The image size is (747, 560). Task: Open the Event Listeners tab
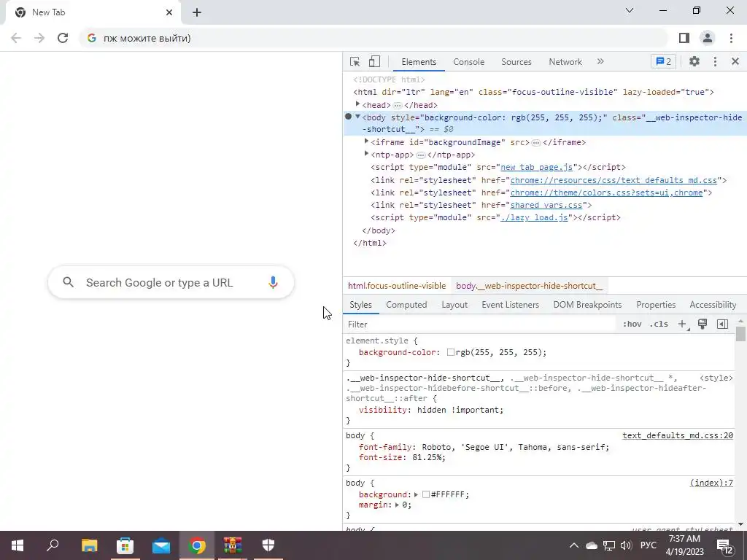pos(510,305)
